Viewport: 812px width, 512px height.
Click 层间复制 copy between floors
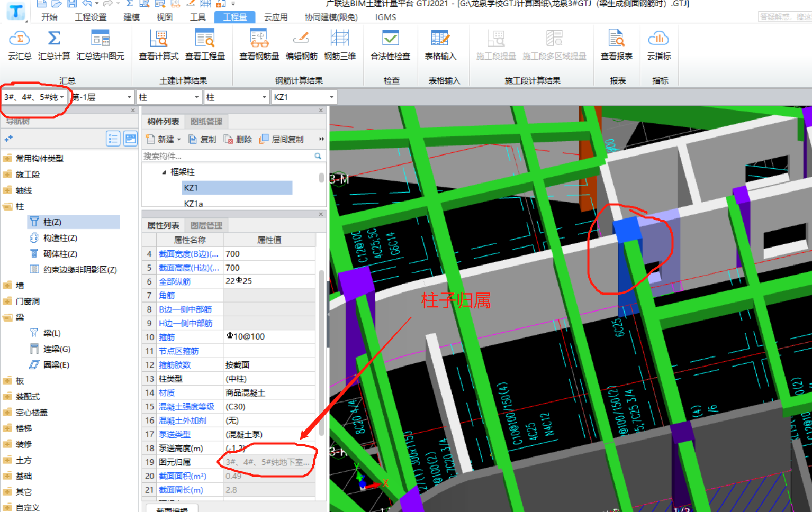tap(282, 139)
